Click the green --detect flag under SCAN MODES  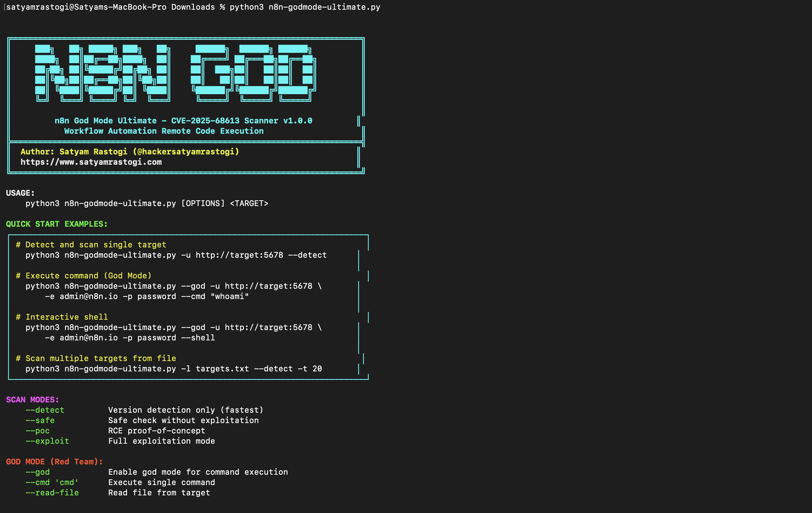(x=45, y=410)
